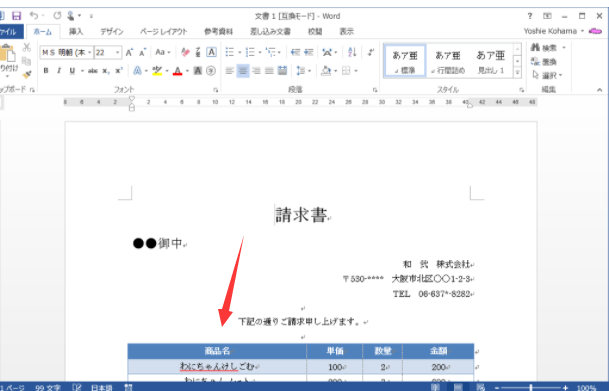Increase font size with the large A icon
The height and width of the screenshot is (391, 609).
click(x=129, y=52)
